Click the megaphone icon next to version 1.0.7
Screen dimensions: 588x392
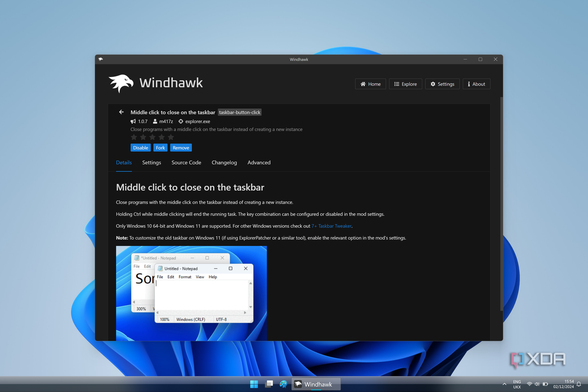click(133, 121)
